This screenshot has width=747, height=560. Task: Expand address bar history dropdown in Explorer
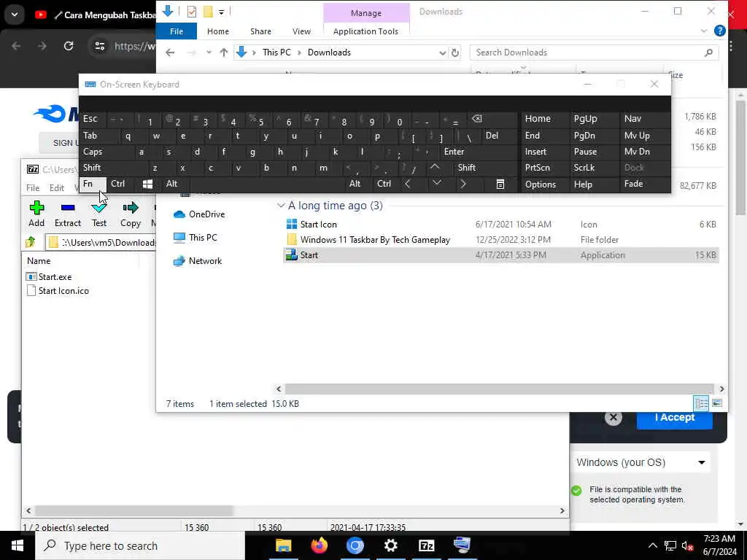coord(443,52)
